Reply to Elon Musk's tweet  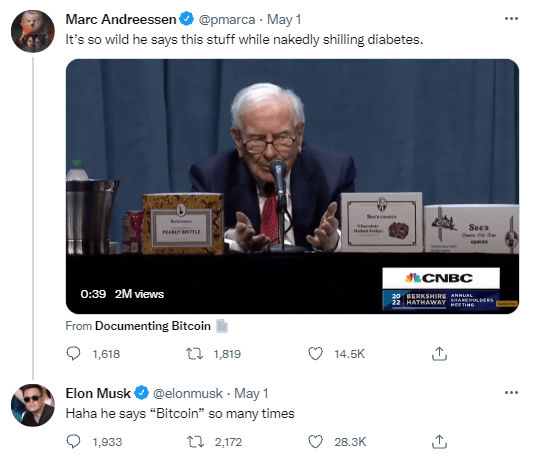point(73,442)
